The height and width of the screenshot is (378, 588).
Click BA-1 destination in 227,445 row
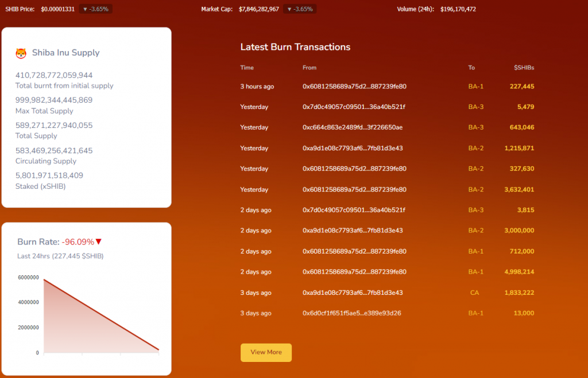pos(475,86)
